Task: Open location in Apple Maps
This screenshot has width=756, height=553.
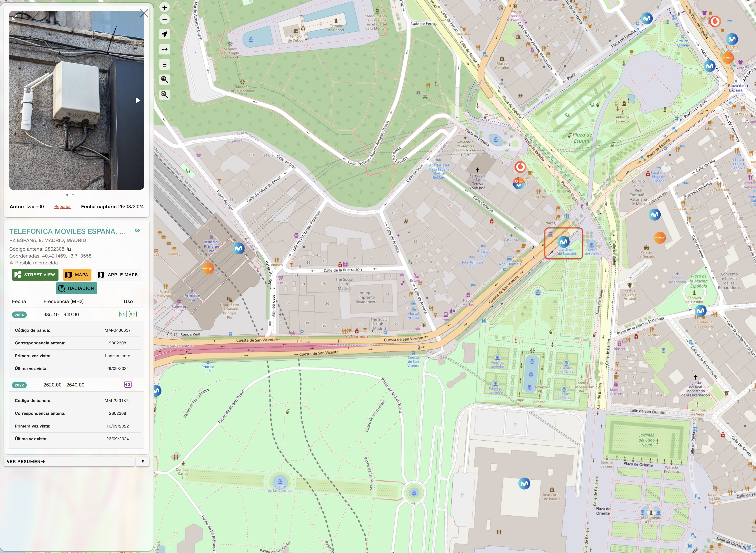Action: 118,275
